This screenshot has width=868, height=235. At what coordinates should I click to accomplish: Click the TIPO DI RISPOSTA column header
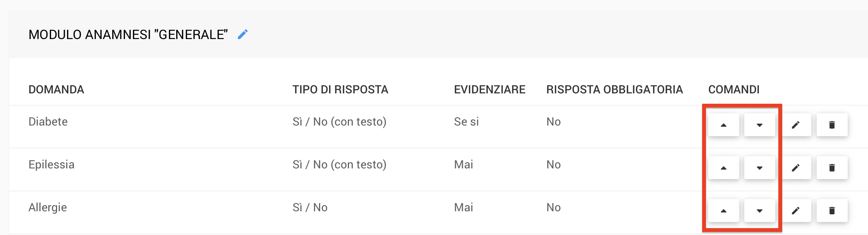(x=340, y=90)
